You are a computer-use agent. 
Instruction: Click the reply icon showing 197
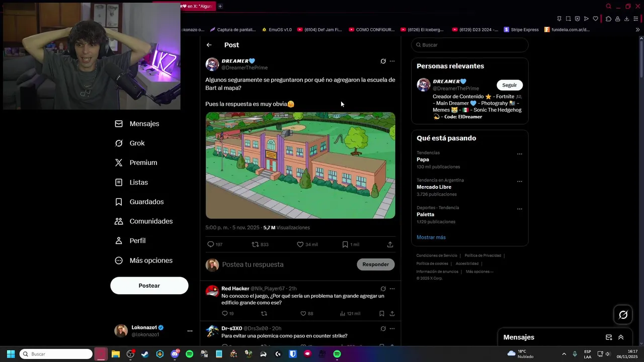[x=211, y=244]
